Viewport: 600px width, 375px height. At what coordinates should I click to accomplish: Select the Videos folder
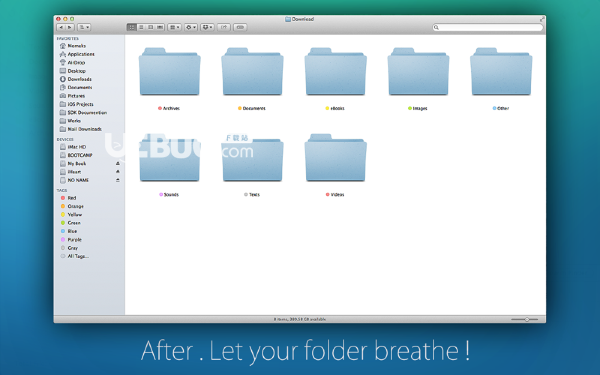click(335, 158)
